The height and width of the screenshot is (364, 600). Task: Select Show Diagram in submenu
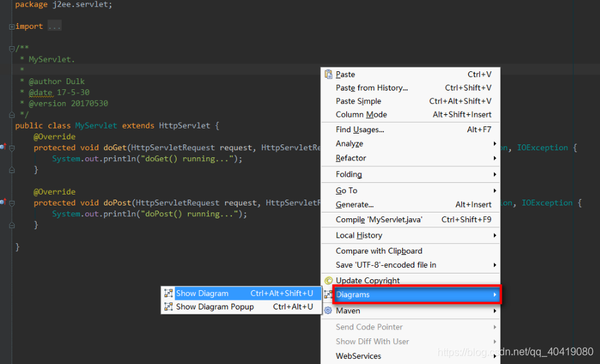pos(241,293)
